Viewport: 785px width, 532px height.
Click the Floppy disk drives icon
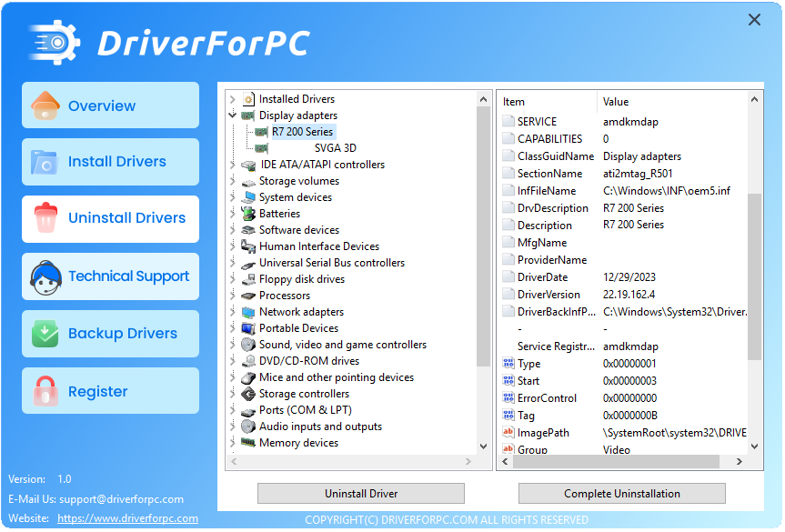click(x=248, y=279)
